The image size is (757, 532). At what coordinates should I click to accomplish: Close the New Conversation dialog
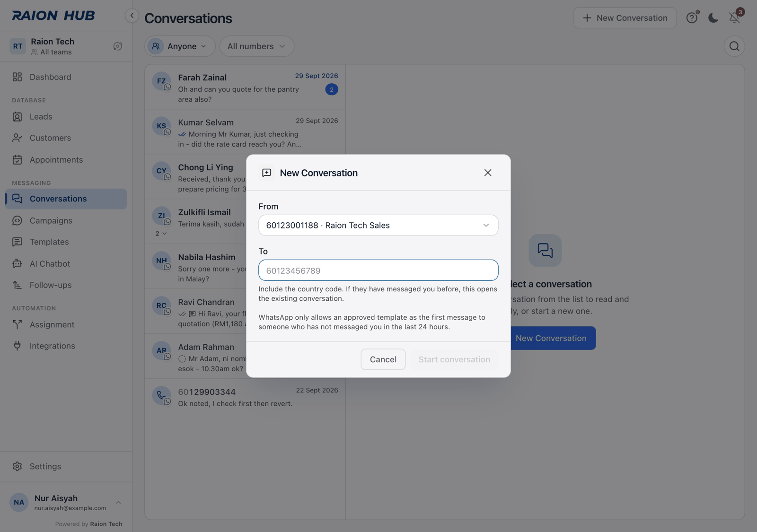(488, 173)
